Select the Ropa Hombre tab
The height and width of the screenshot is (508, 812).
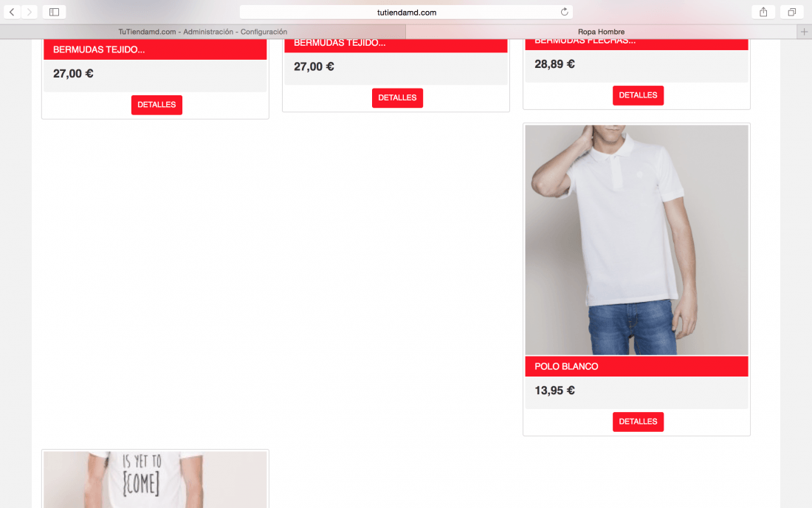(601, 32)
